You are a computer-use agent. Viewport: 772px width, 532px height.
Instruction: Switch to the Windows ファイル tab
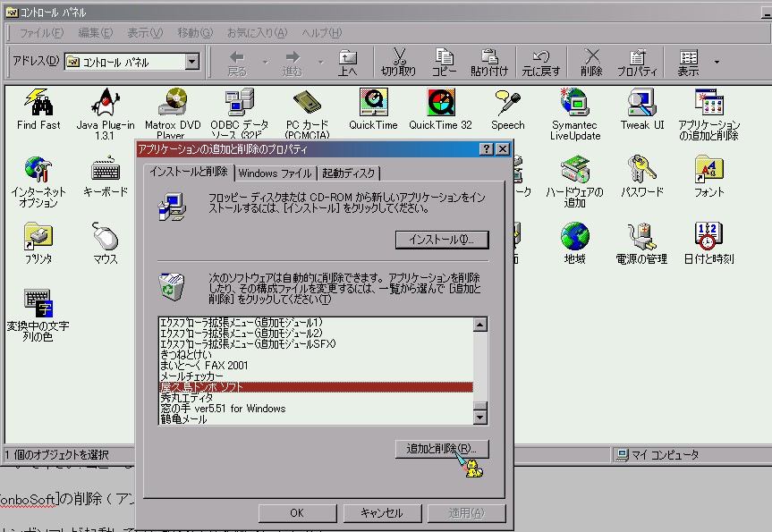(x=276, y=173)
